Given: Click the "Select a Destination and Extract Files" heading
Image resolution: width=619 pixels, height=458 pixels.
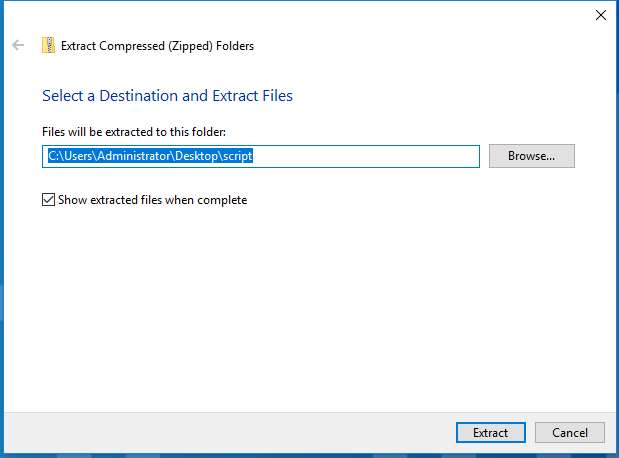Looking at the screenshot, I should tap(167, 96).
